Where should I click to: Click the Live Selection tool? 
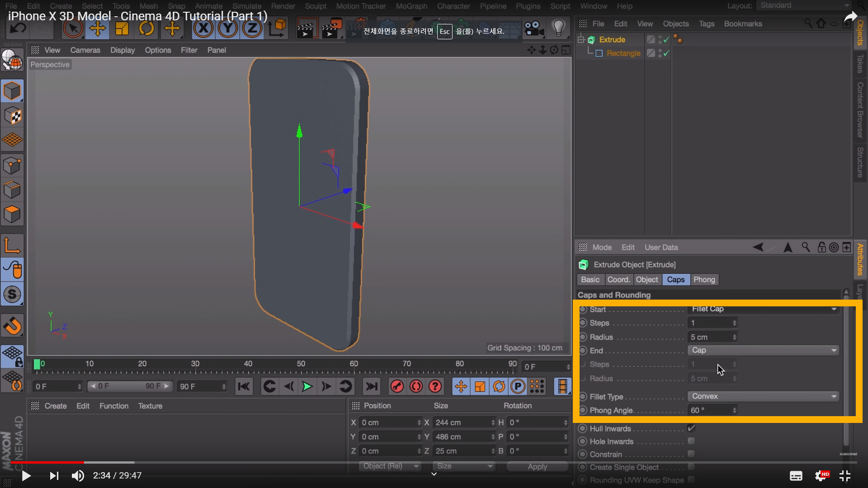tap(73, 29)
